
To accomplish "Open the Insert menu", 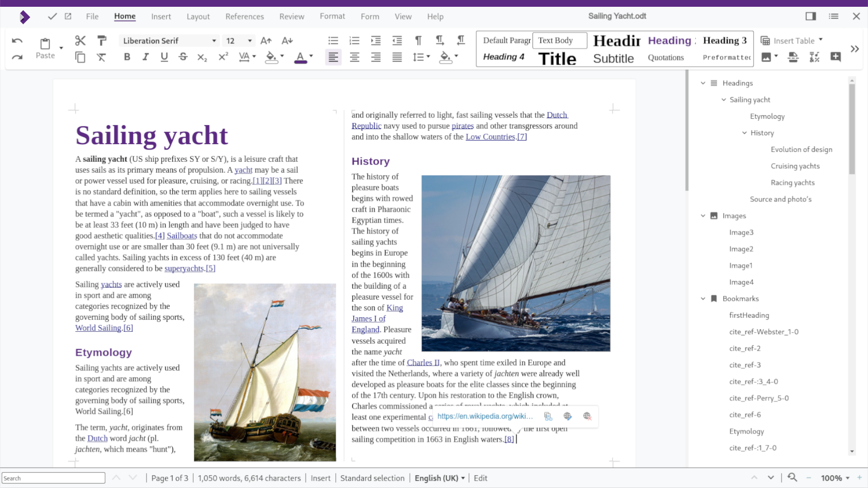I will [161, 16].
